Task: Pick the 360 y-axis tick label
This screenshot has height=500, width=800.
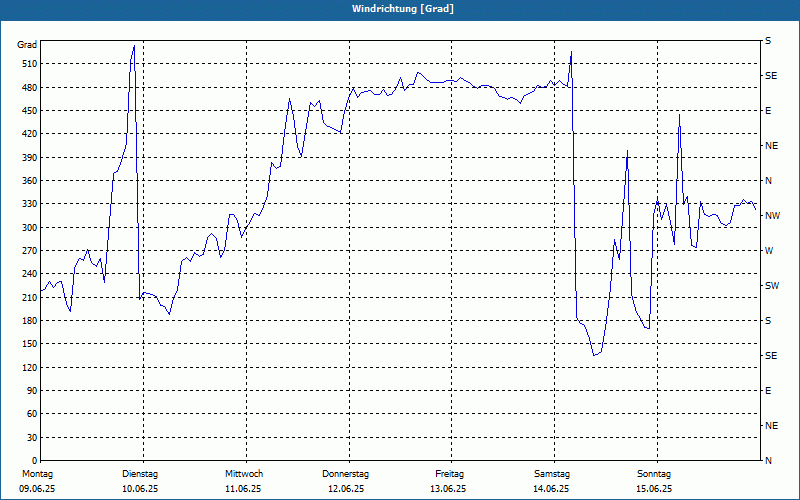Action: [30, 181]
